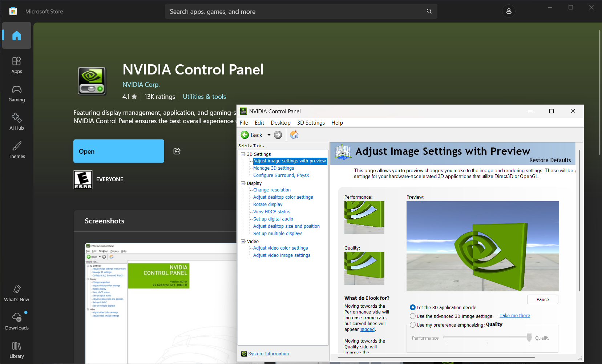
Task: Open the Store user profile icon
Action: [509, 11]
